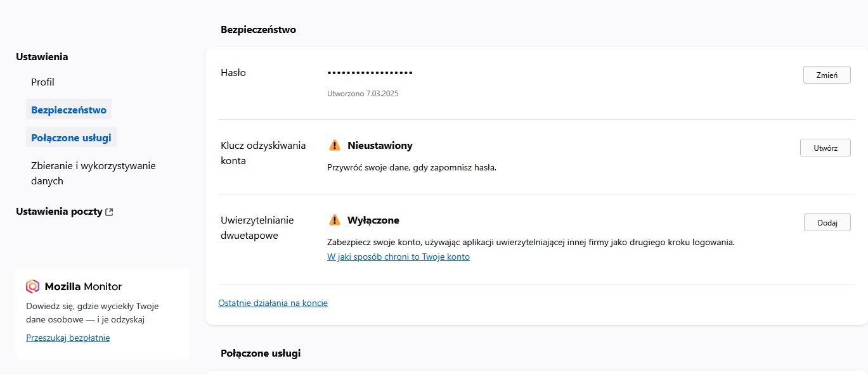Open "Ustawienia poczty" link
868x375 pixels.
[59, 211]
